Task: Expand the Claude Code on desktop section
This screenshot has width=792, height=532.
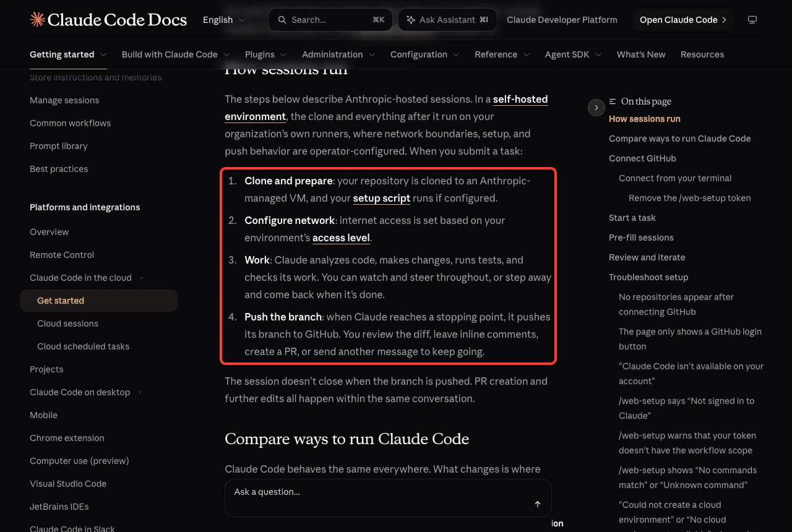Action: [x=140, y=392]
